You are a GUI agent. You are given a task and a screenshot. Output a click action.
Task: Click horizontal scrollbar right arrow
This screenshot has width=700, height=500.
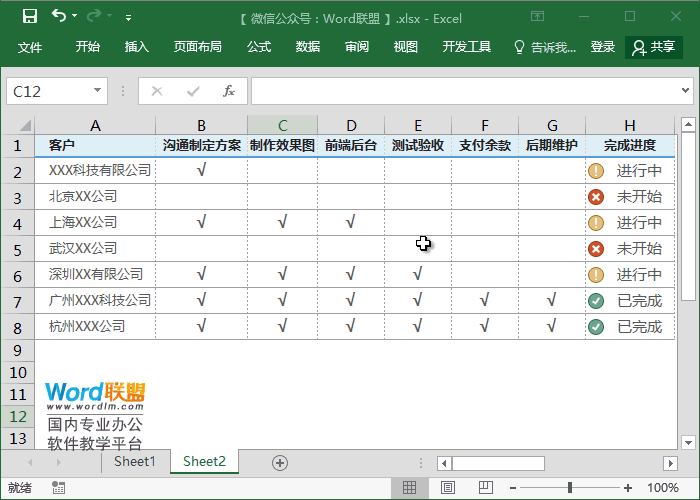pyautogui.click(x=670, y=463)
